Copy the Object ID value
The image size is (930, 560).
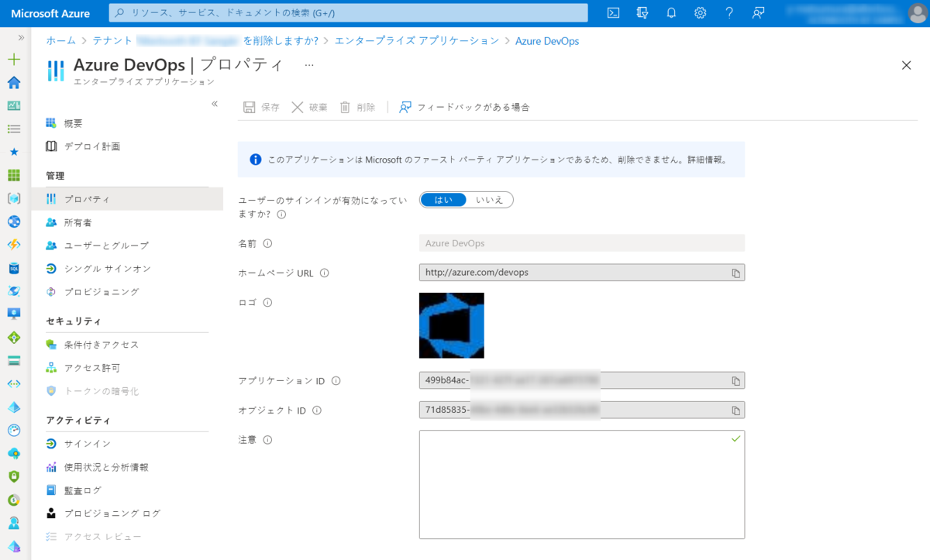coord(736,411)
